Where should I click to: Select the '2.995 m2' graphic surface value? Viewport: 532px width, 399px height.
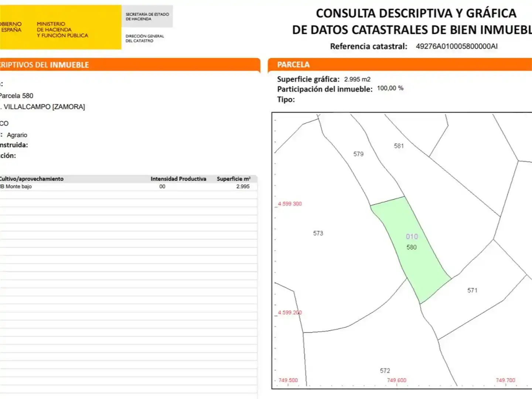click(x=357, y=79)
